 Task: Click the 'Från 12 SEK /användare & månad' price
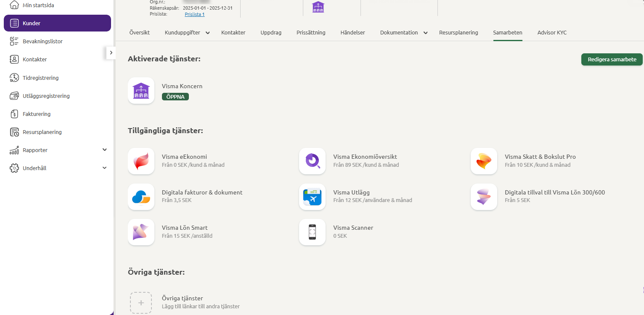373,200
